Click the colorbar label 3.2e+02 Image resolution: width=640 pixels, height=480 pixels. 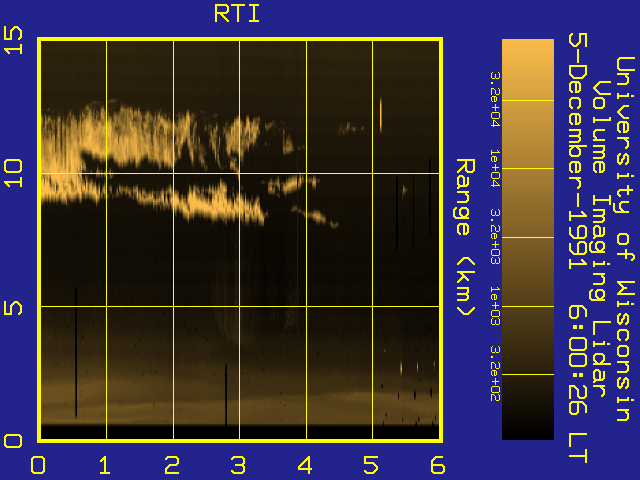495,373
